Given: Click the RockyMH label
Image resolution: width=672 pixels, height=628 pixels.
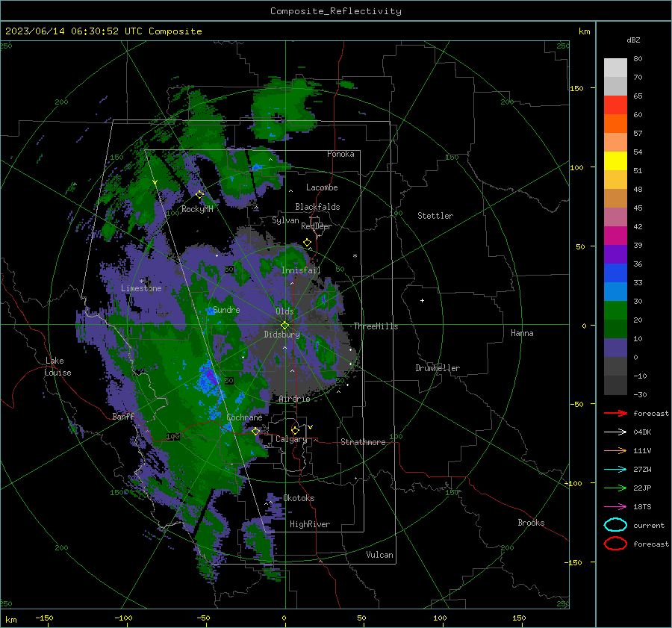Looking at the screenshot, I should [197, 209].
